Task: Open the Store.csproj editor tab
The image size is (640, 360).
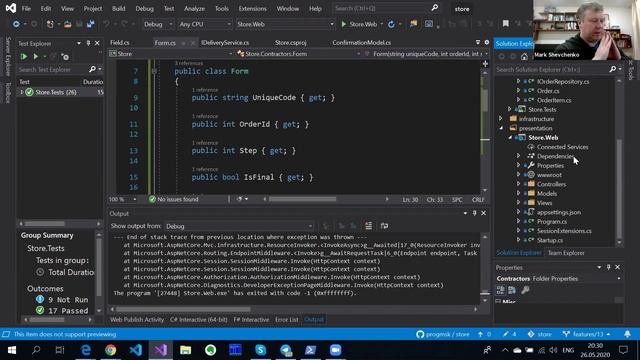Action: [291, 42]
